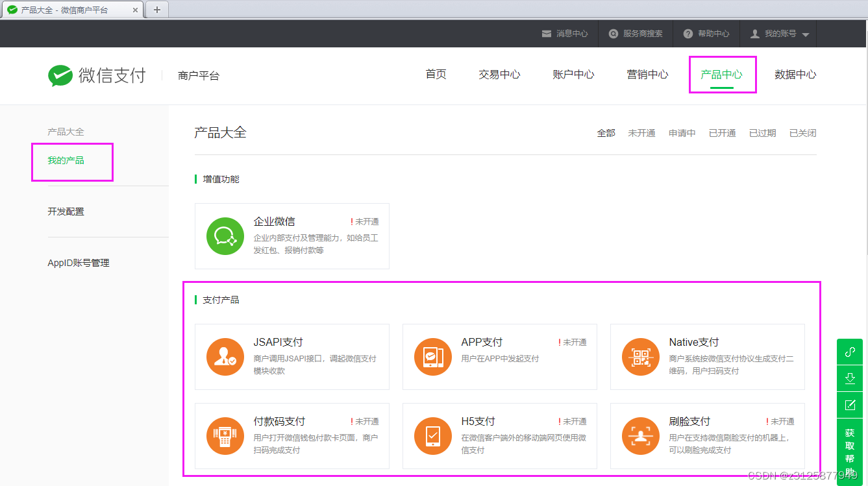
Task: Open the JSAPI支付 product title
Action: coord(278,342)
